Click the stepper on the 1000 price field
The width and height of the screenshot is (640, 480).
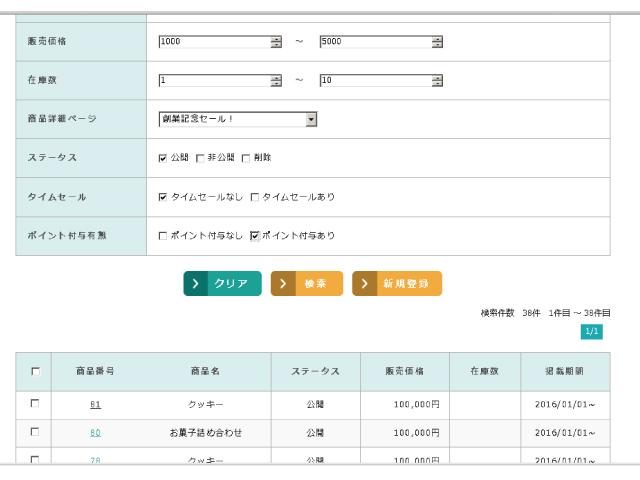tap(276, 42)
